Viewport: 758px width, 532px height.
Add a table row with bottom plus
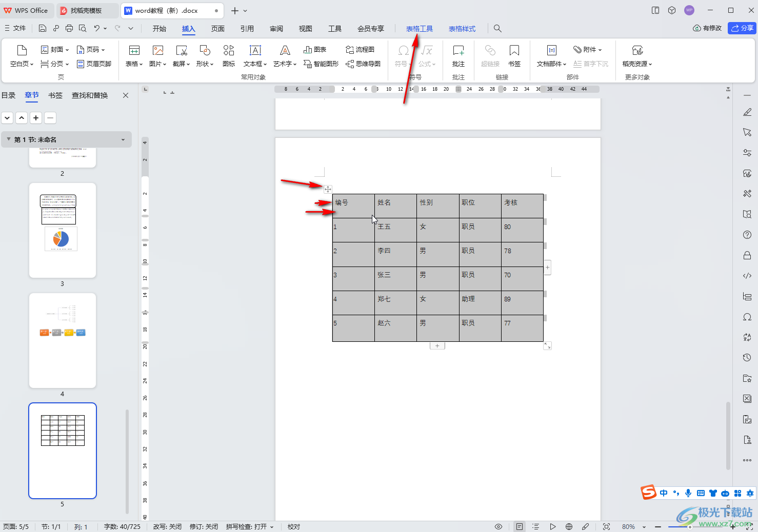point(437,346)
